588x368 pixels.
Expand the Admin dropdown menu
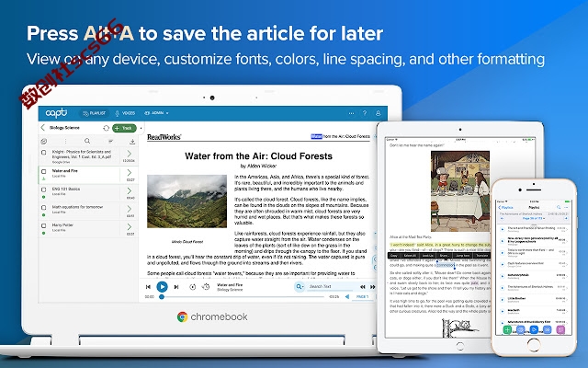click(156, 113)
